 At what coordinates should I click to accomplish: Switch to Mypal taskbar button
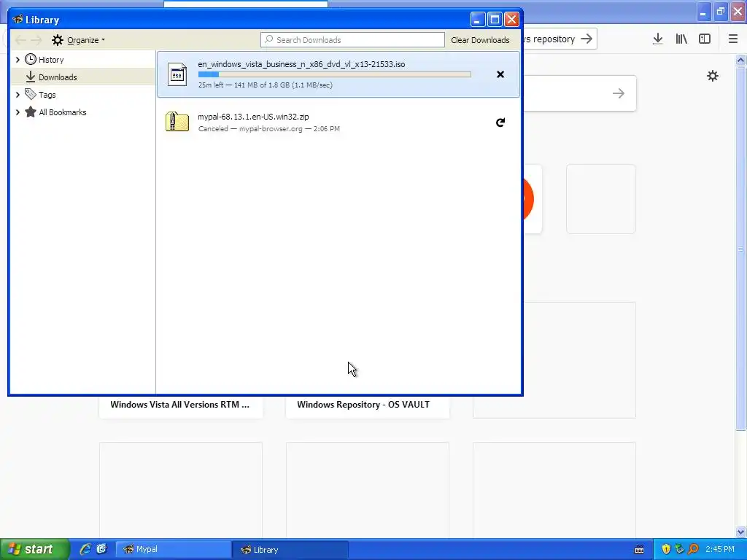point(174,549)
